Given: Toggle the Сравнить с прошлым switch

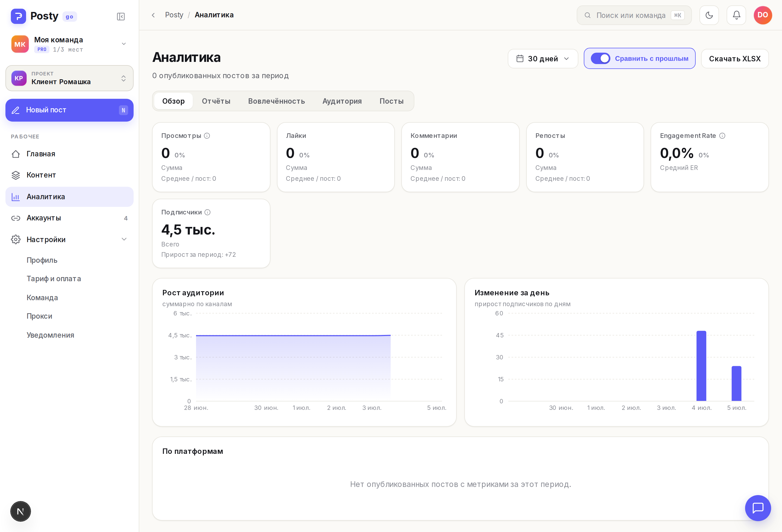Looking at the screenshot, I should pyautogui.click(x=600, y=59).
